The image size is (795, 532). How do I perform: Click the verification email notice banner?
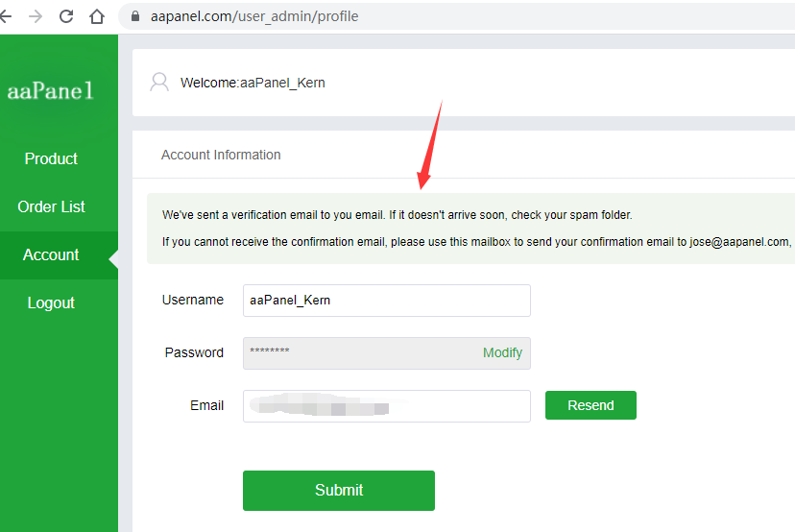pos(470,229)
